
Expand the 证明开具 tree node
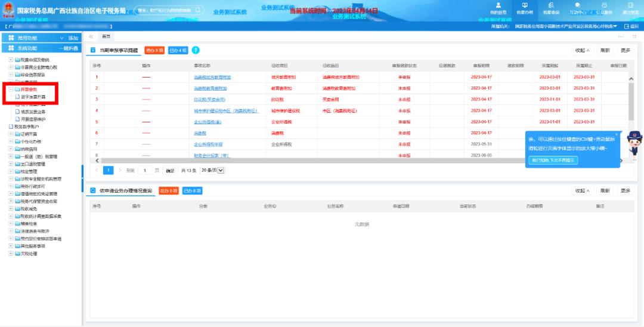(11, 134)
